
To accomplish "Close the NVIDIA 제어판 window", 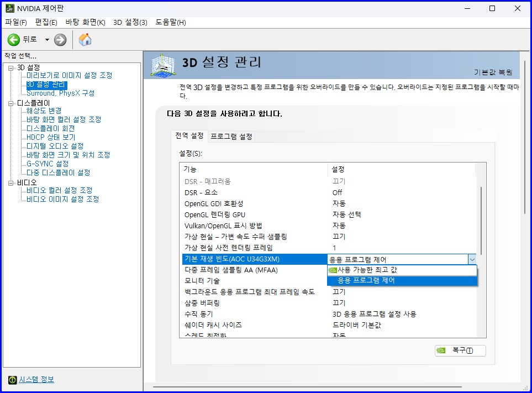I will tap(518, 8).
